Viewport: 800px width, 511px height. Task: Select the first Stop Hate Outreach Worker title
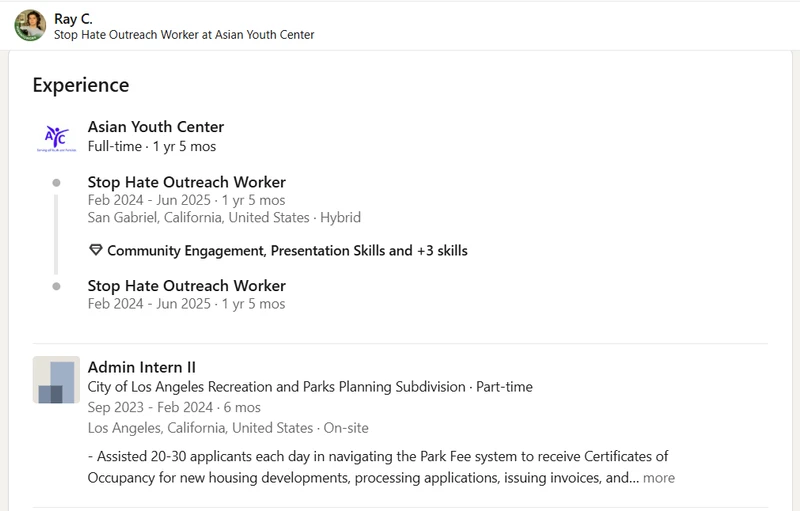click(187, 182)
